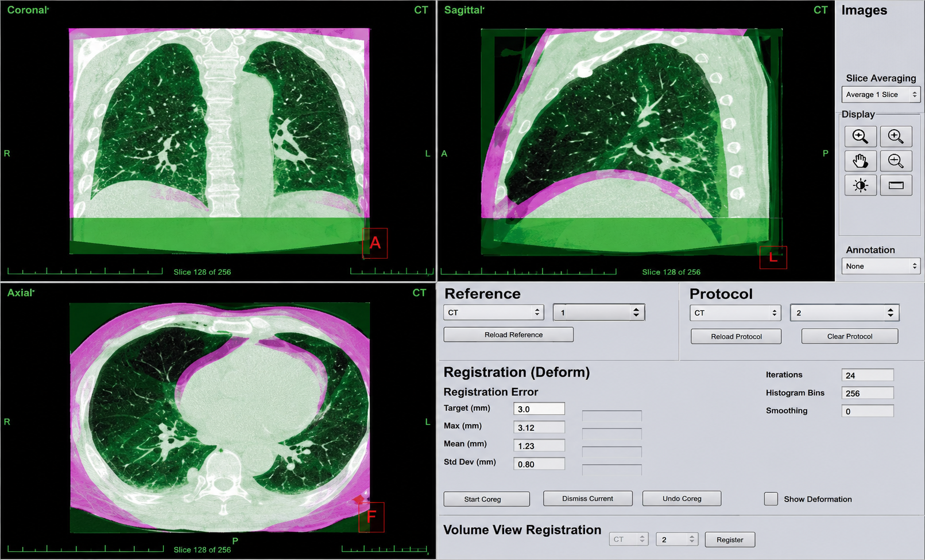Click the CT label in the Sagittal view
Image resolution: width=925 pixels, height=560 pixels.
pyautogui.click(x=820, y=10)
